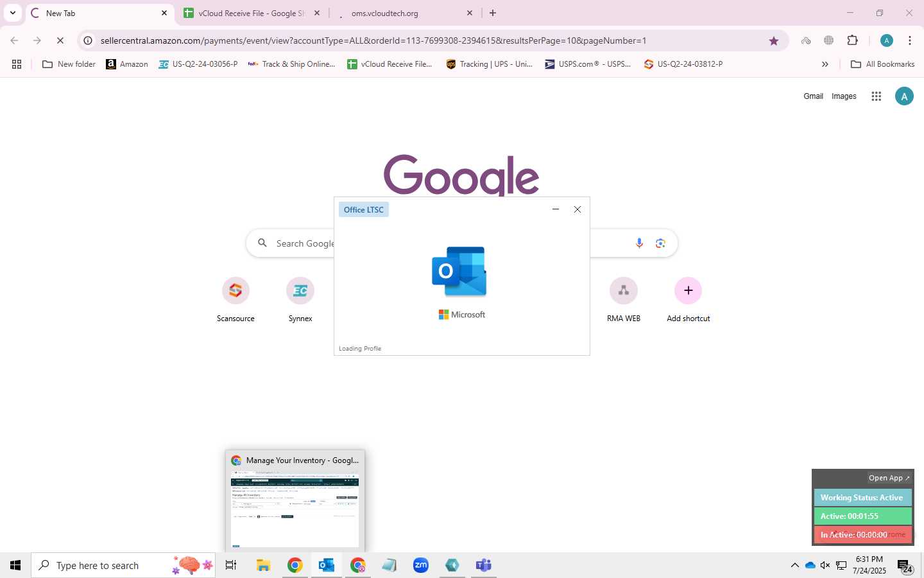Open Chrome profile avatar in toolbar
The image size is (924, 578).
click(887, 40)
